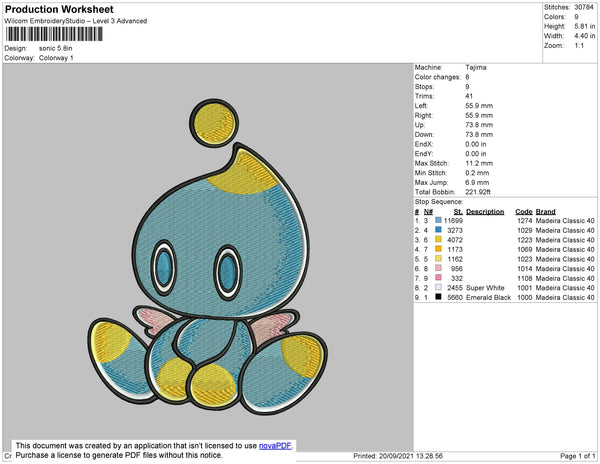The height and width of the screenshot is (464, 600).
Task: Select the light blue 1274 thread swatch
Action: click(438, 220)
